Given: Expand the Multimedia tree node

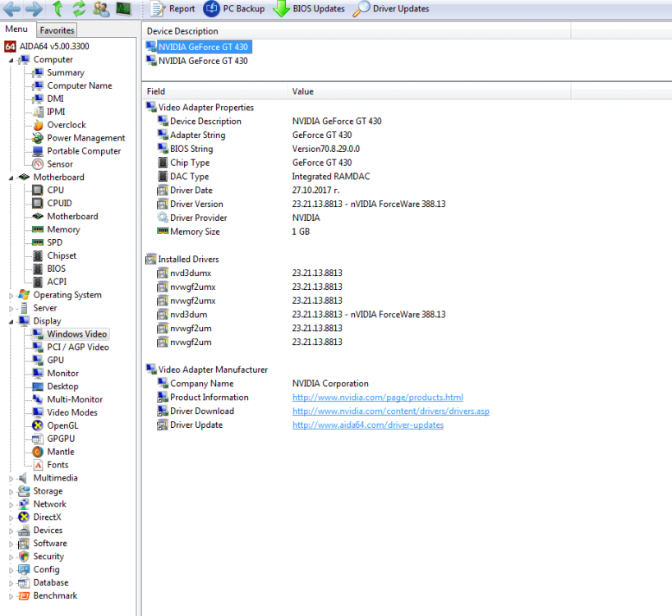Looking at the screenshot, I should click(x=12, y=479).
